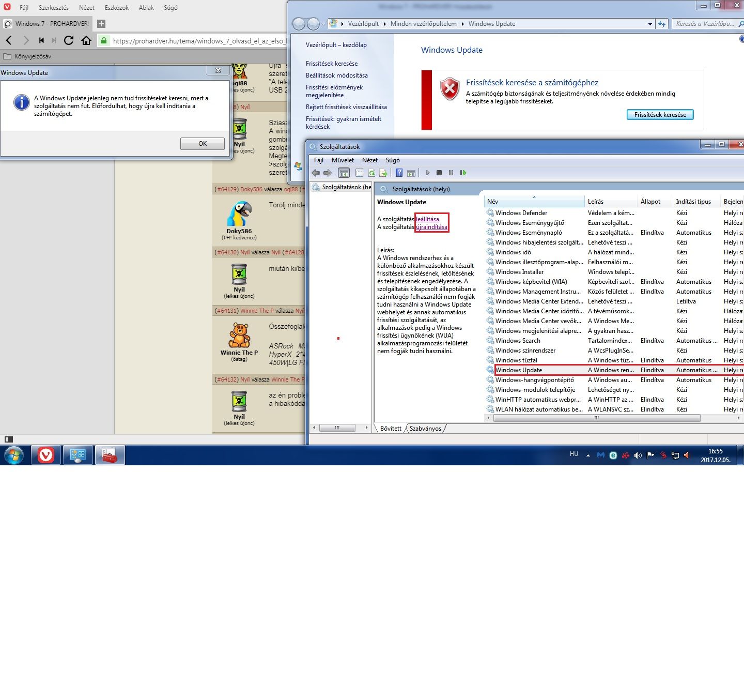Stop the service with the stop icon

point(439,173)
